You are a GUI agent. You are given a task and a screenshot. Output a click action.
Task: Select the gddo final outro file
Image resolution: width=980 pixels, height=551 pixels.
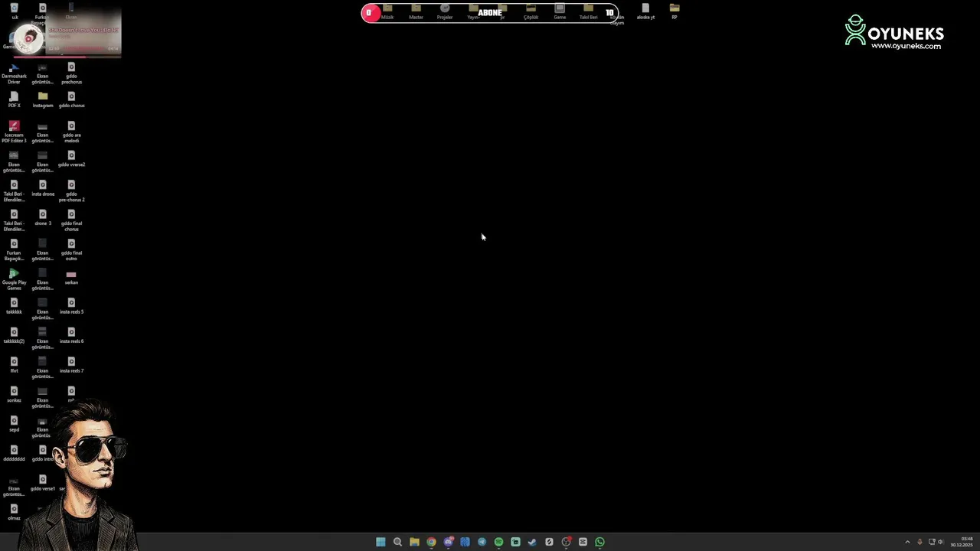(71, 250)
